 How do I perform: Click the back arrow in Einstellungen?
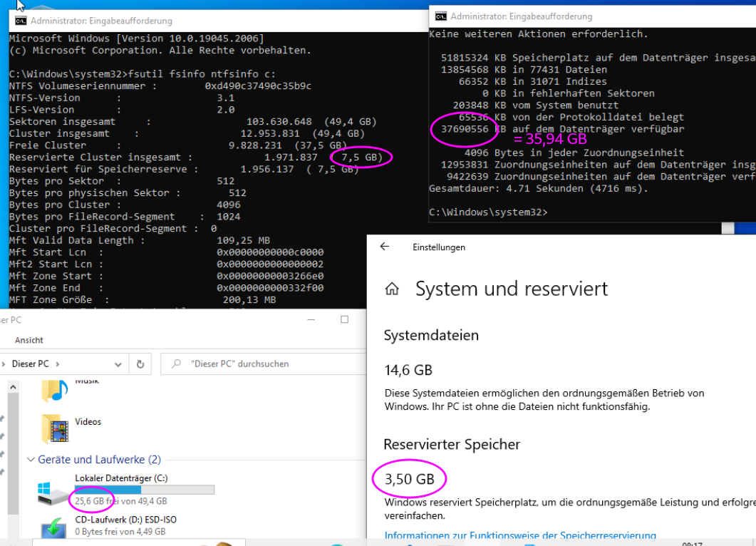coord(385,247)
